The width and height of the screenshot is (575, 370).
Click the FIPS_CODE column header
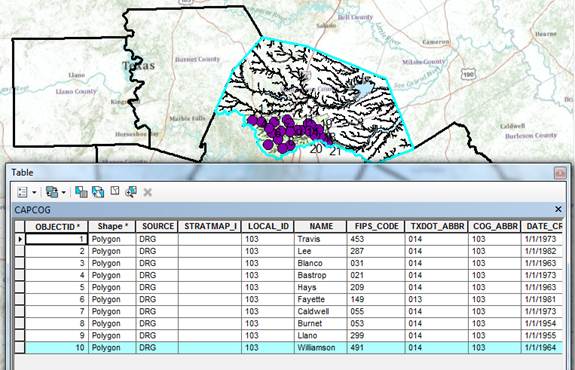[x=376, y=226]
